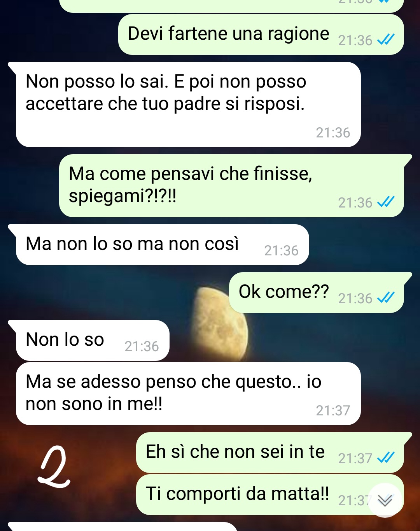
Task: Tap the partially visible bubble at the bottom
Action: click(x=122, y=527)
